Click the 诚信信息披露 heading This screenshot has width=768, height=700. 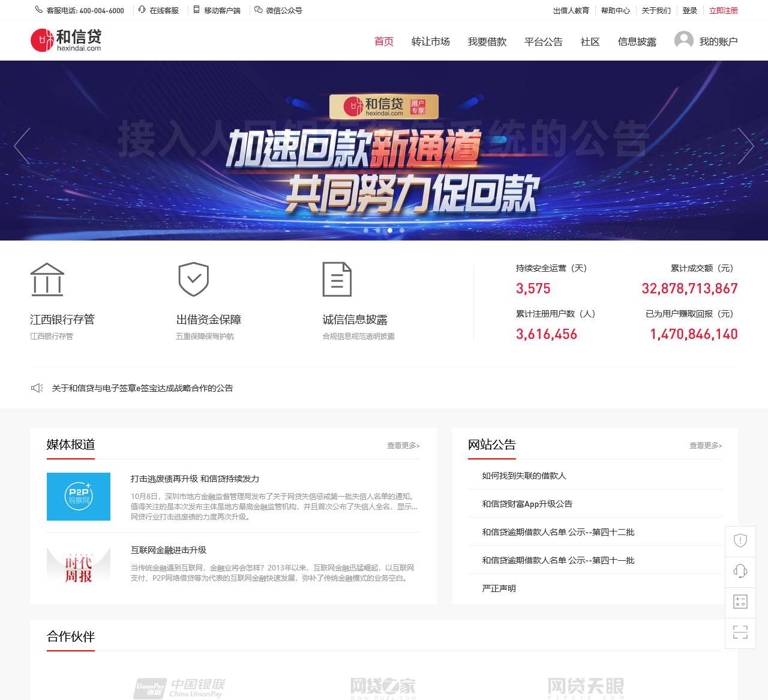[x=355, y=320]
